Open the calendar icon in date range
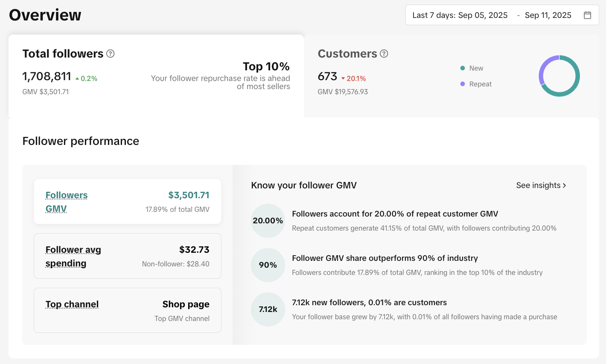This screenshot has width=606, height=364. click(x=587, y=15)
